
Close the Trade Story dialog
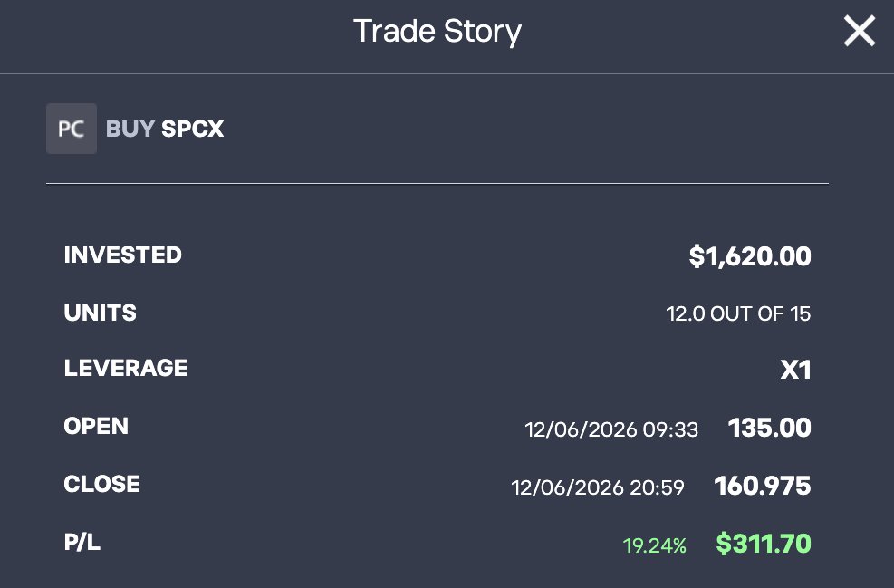[x=860, y=31]
